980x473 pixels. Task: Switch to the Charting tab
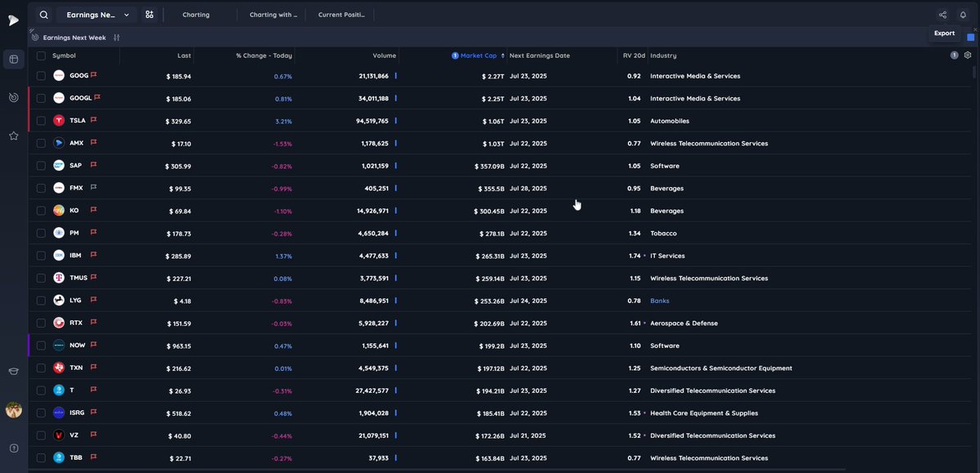click(196, 15)
